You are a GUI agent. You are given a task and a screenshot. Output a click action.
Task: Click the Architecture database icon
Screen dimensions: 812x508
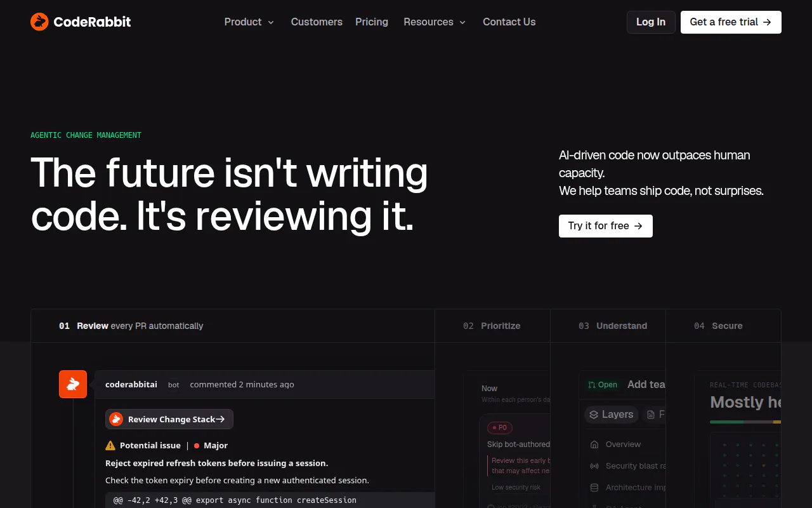point(594,488)
